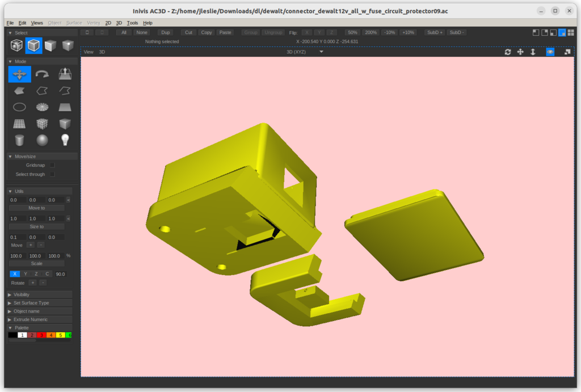Click the rotation angle 90.0 field
Screen dimensions: 581x392
pyautogui.click(x=60, y=274)
